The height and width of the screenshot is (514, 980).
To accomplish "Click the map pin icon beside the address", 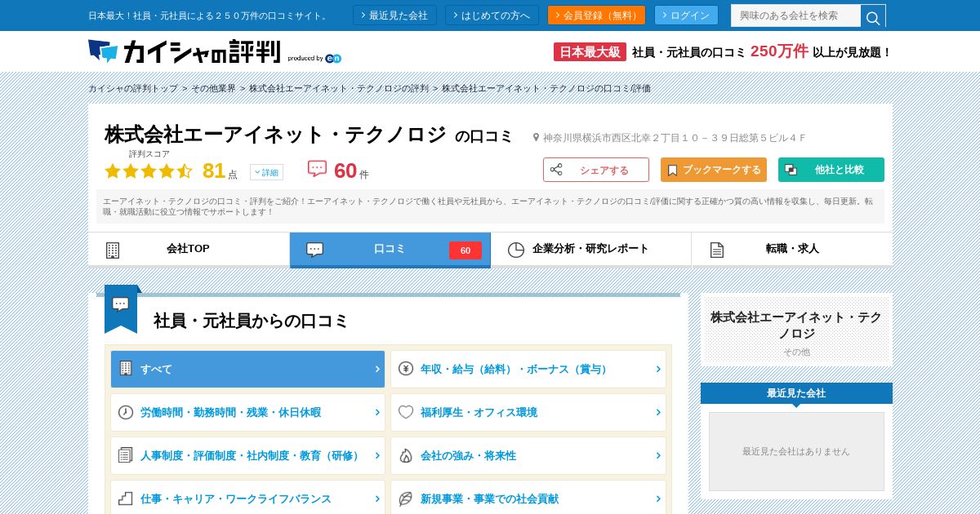I will [x=537, y=138].
